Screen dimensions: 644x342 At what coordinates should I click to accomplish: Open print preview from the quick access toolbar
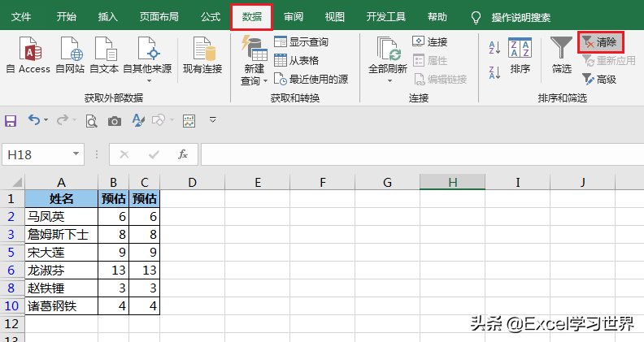tap(91, 121)
